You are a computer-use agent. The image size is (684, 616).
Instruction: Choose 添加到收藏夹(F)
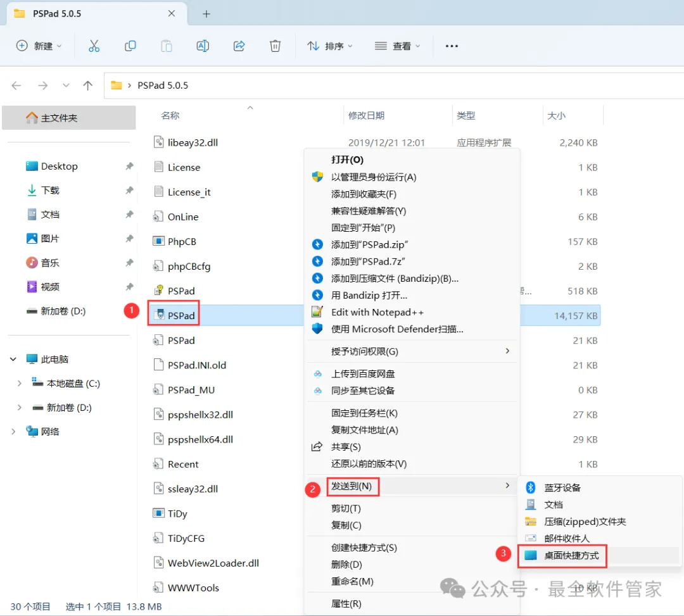pyautogui.click(x=364, y=194)
